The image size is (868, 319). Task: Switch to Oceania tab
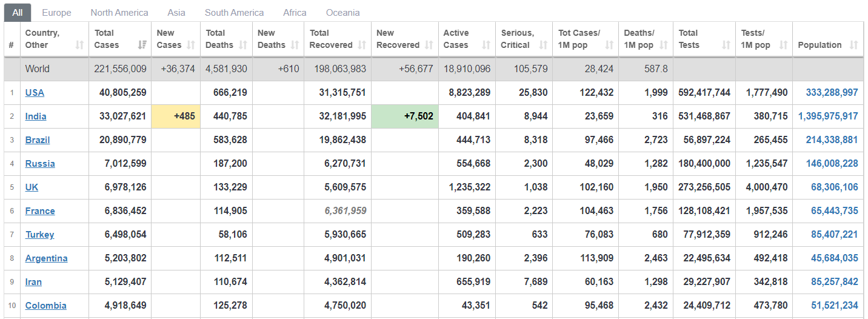pyautogui.click(x=342, y=12)
